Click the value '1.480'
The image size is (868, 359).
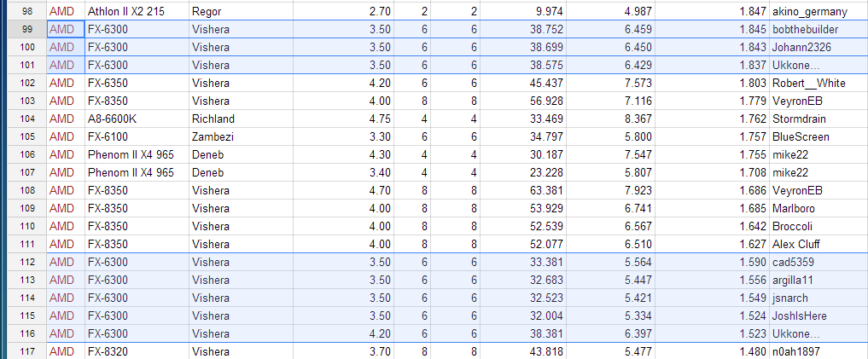(x=712, y=351)
